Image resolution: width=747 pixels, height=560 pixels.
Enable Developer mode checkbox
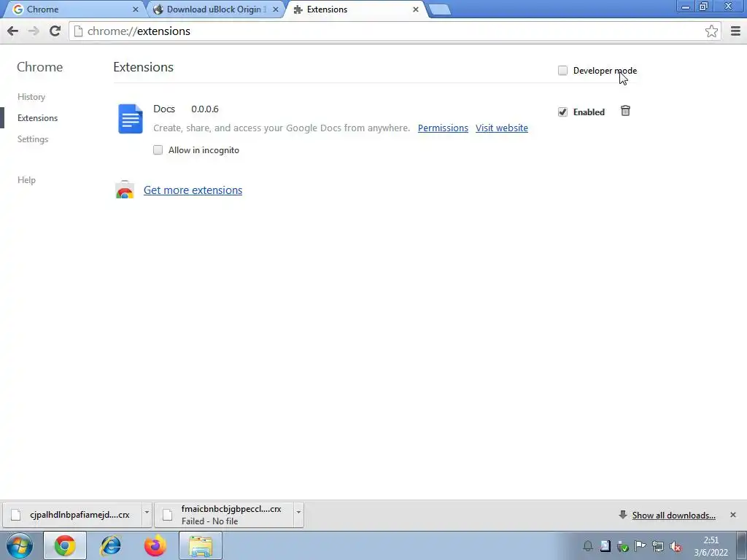(x=562, y=71)
